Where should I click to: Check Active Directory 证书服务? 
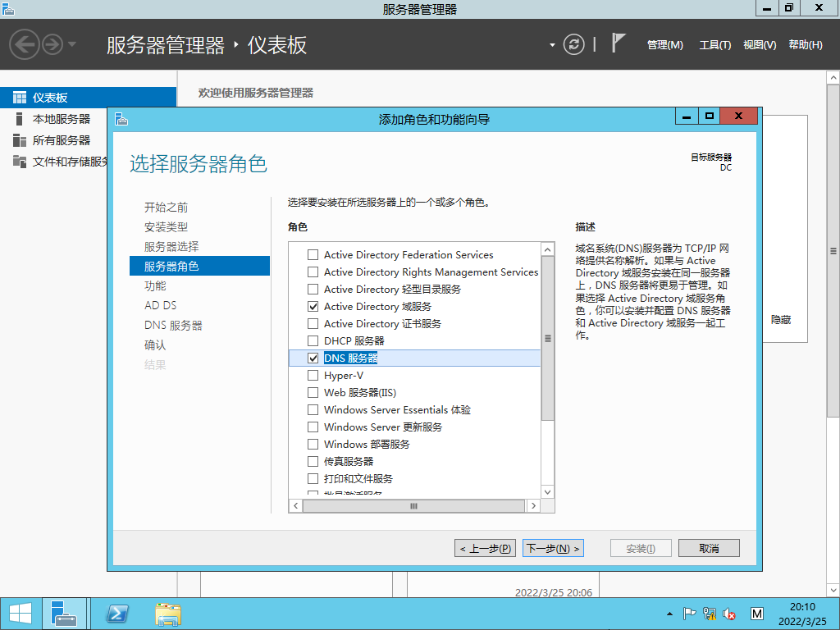click(313, 323)
